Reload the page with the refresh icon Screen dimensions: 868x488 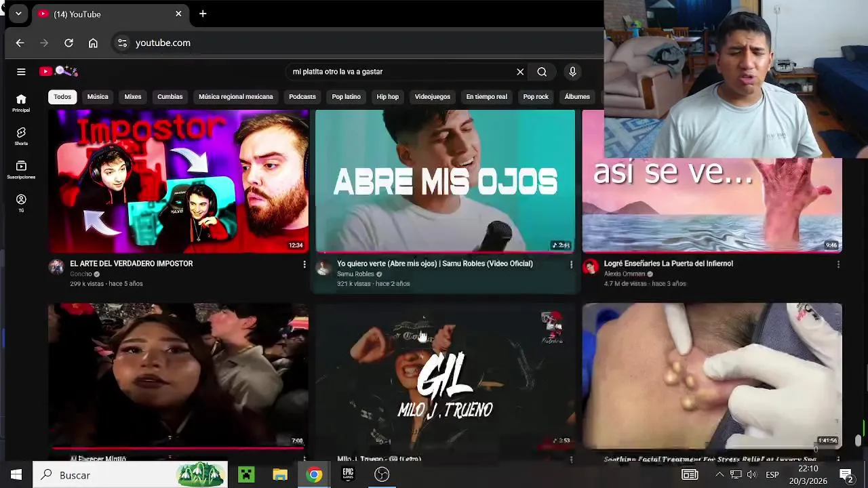[68, 43]
